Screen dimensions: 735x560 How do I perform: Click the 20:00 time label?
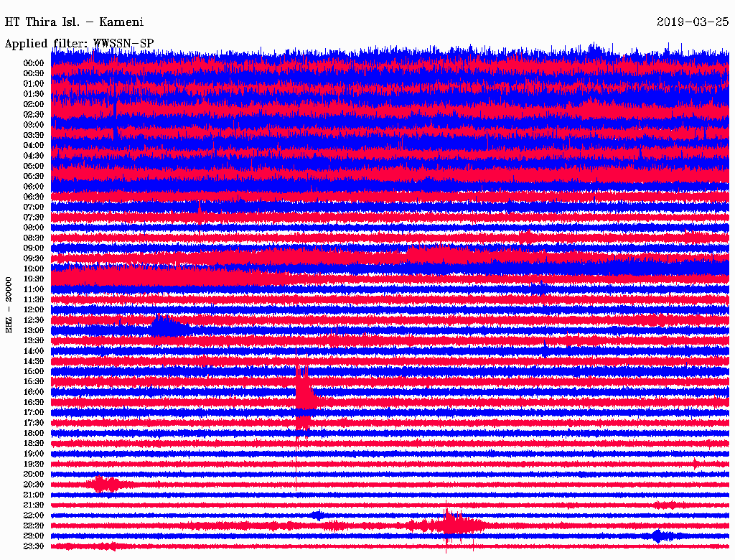coord(34,474)
